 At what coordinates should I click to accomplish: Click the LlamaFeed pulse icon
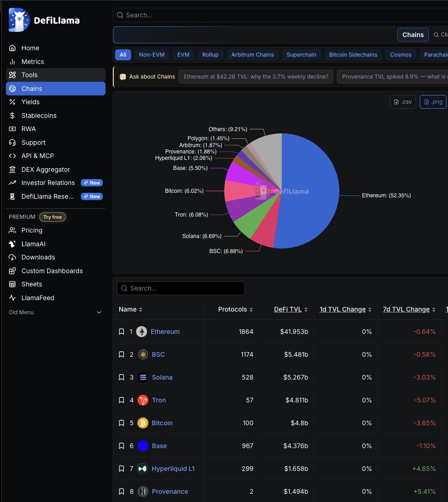(12, 298)
